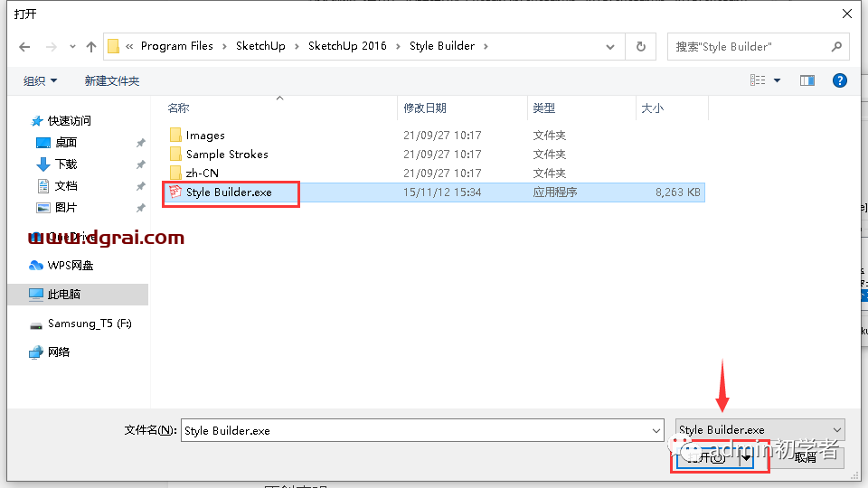Unpin 文档 using its pin icon
This screenshot has height=488, width=868.
(141, 186)
